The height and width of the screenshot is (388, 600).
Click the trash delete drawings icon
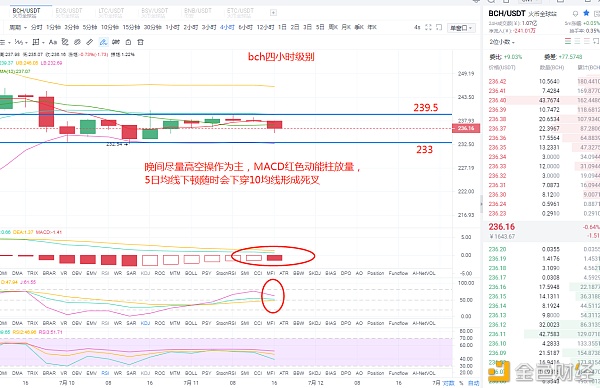pos(140,42)
